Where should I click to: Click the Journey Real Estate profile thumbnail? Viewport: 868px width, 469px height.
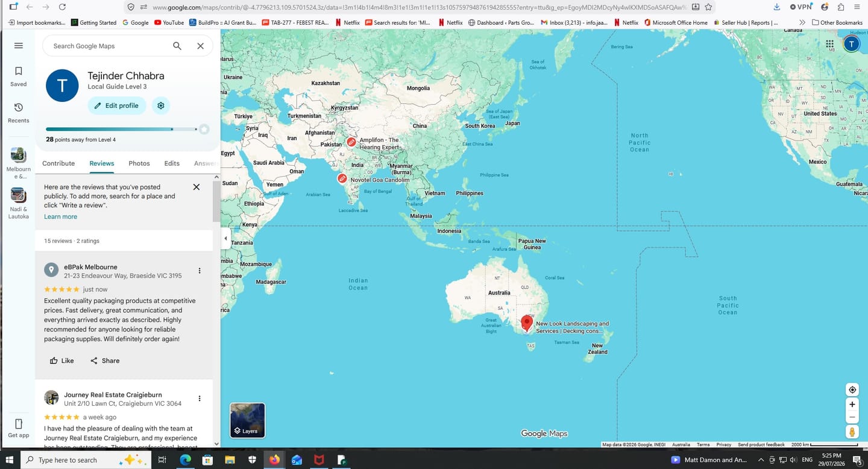[x=51, y=397]
